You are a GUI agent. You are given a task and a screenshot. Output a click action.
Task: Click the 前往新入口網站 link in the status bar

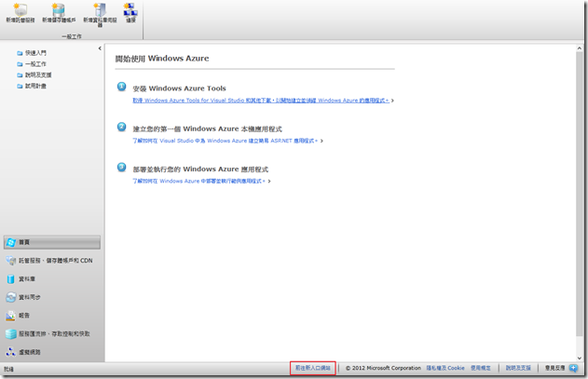click(x=313, y=368)
